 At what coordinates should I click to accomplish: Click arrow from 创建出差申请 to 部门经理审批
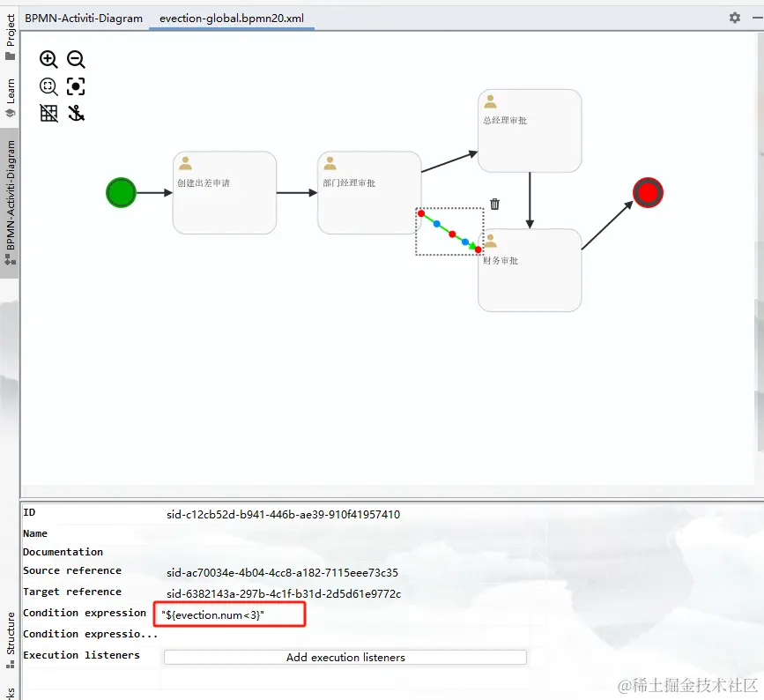[297, 192]
